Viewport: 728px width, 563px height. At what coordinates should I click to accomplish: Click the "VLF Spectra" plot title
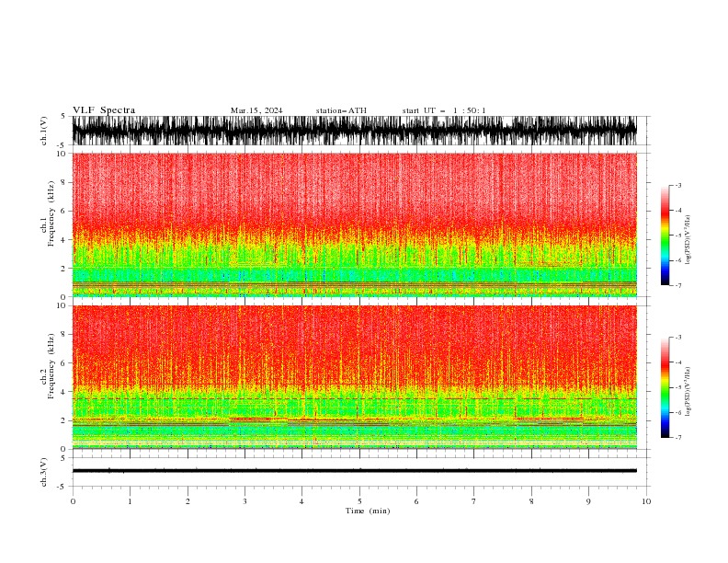pos(104,110)
